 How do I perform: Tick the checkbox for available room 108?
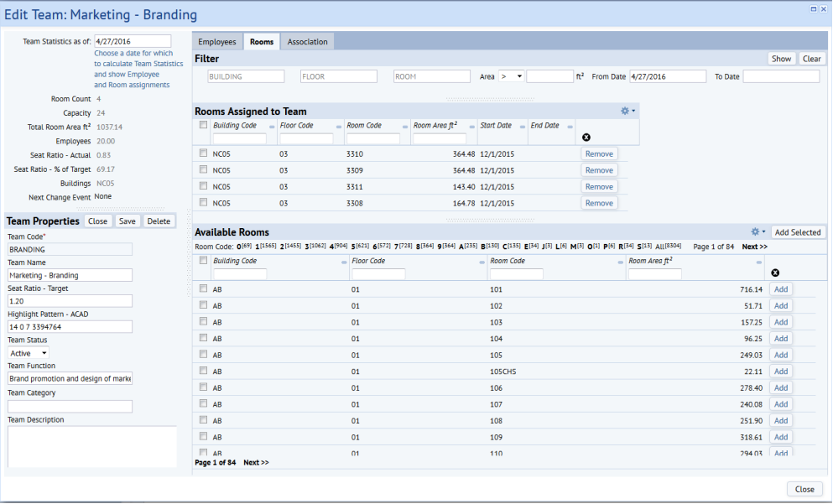[x=203, y=419]
